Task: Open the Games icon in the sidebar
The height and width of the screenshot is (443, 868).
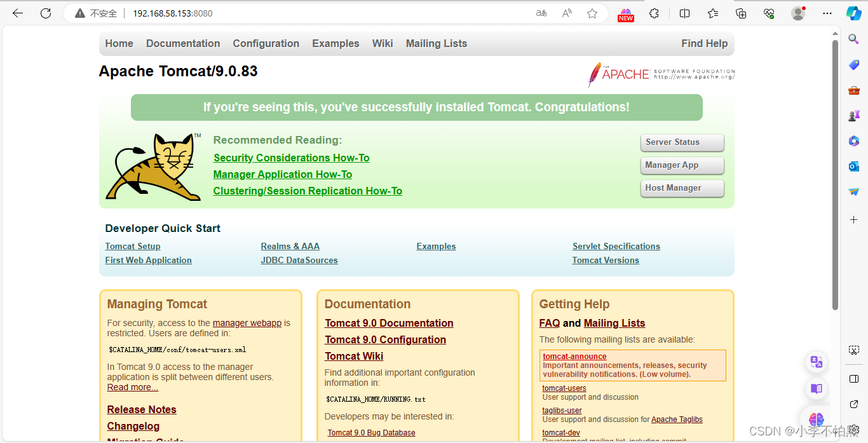Action: (x=853, y=115)
